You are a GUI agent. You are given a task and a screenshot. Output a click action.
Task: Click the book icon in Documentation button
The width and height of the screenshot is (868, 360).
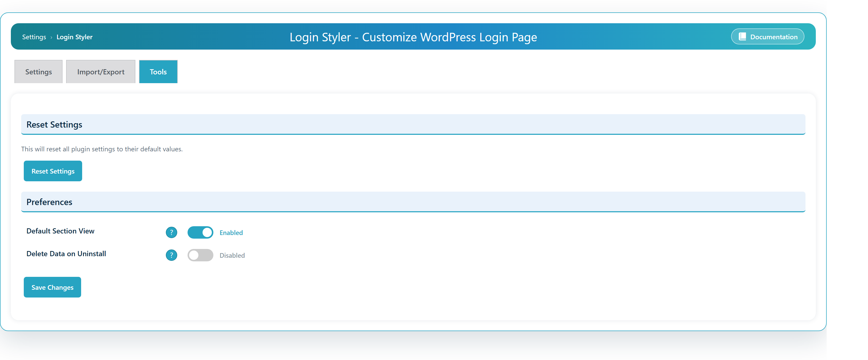742,37
